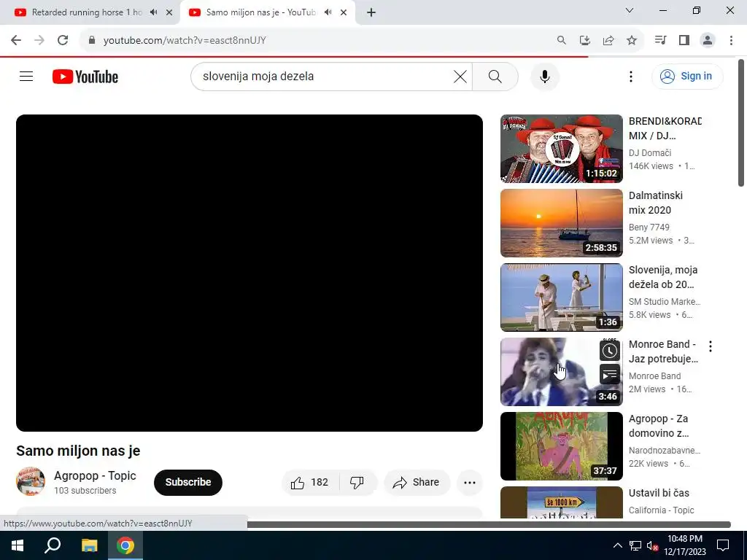The height and width of the screenshot is (560, 747).
Task: Share the Samo miljon nas je video
Action: click(x=417, y=483)
